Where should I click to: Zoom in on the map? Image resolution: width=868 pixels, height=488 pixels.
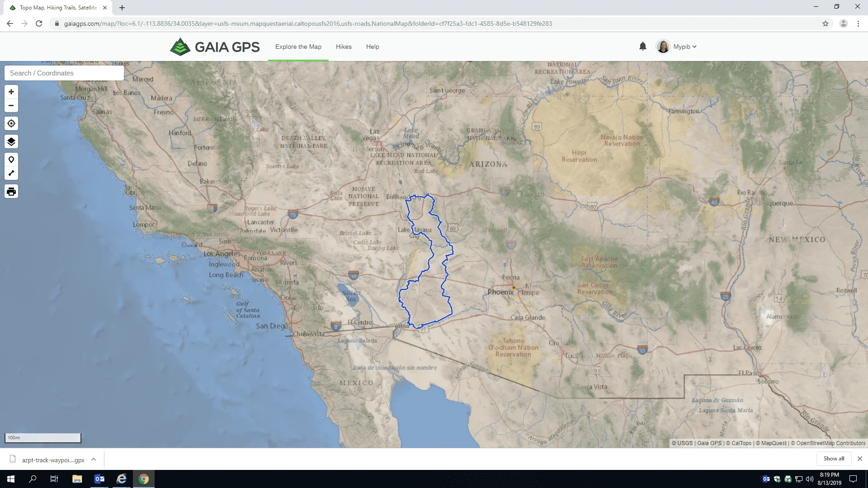pos(11,92)
